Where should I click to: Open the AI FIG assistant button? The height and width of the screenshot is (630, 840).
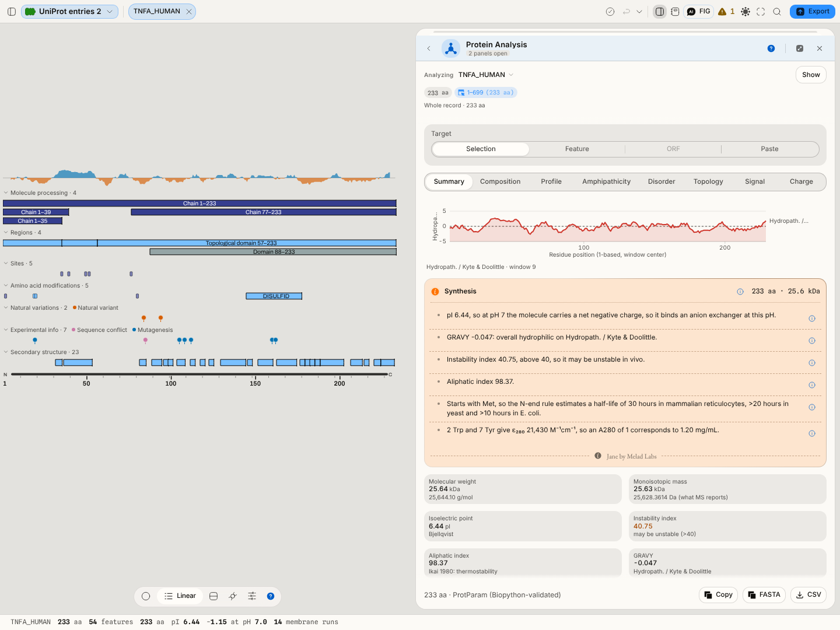(699, 12)
